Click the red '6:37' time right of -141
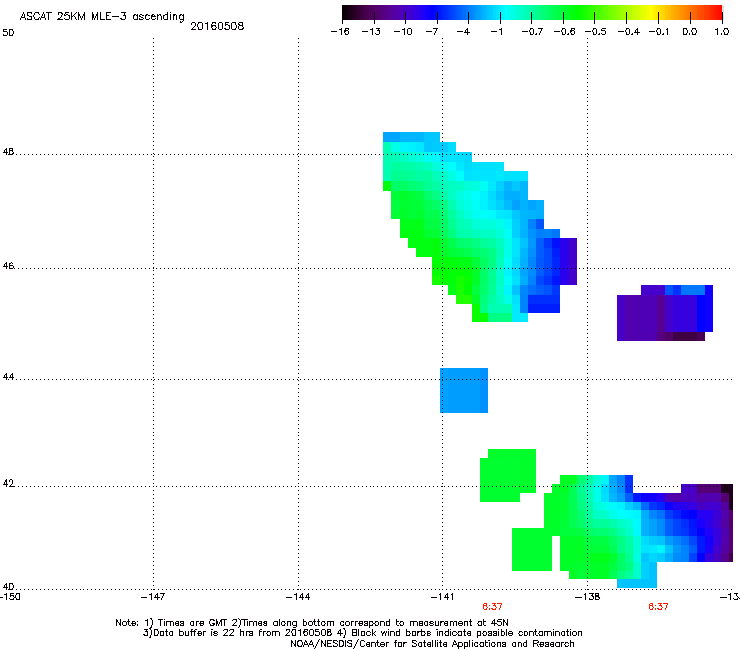 click(x=492, y=607)
